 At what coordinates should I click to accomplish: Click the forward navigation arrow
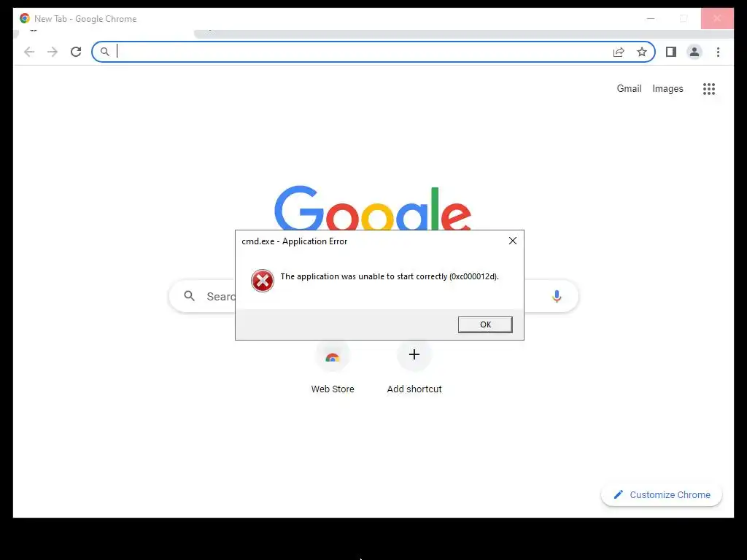coord(53,52)
